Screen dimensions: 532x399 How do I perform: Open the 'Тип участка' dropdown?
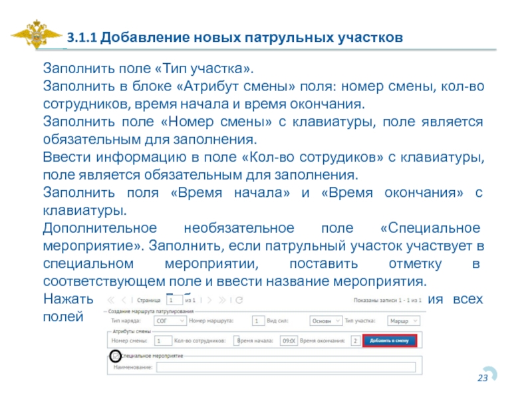pos(404,321)
